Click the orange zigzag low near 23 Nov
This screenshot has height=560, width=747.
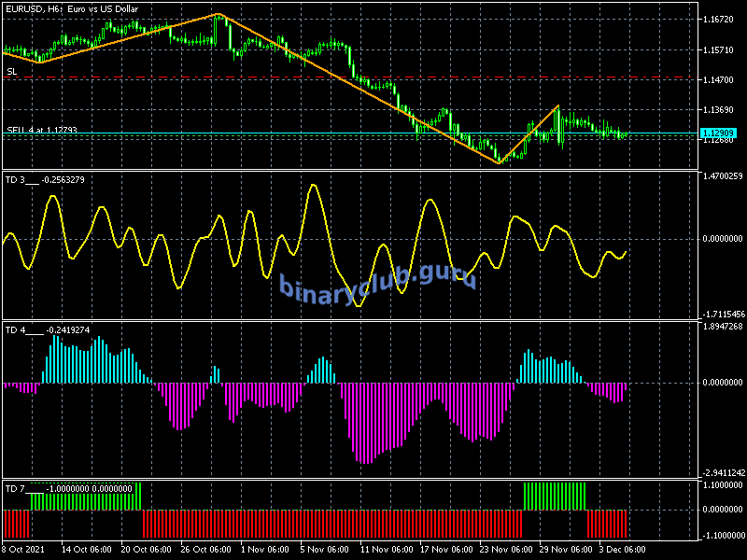(x=499, y=162)
